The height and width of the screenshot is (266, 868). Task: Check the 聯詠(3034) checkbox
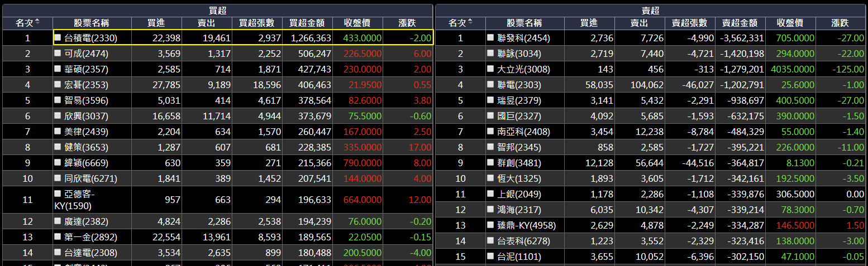pyautogui.click(x=490, y=54)
